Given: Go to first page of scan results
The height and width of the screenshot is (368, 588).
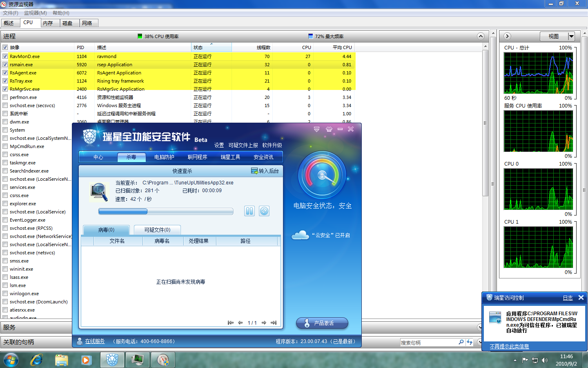Looking at the screenshot, I should 231,323.
